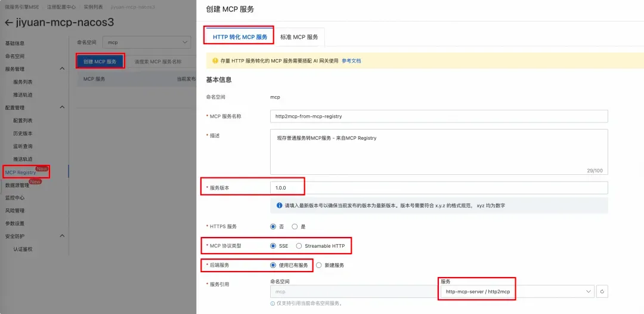
Task: Open 认证鉴权 in sidebar
Action: pos(23,249)
